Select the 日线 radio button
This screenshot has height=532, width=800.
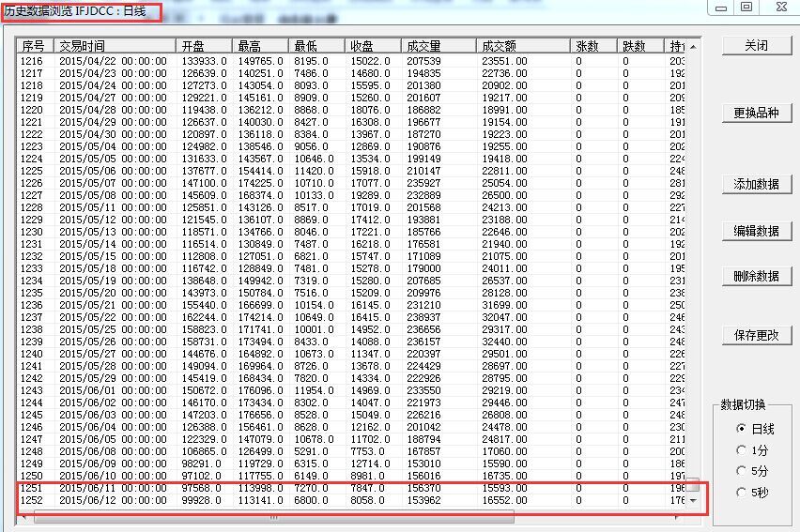742,429
